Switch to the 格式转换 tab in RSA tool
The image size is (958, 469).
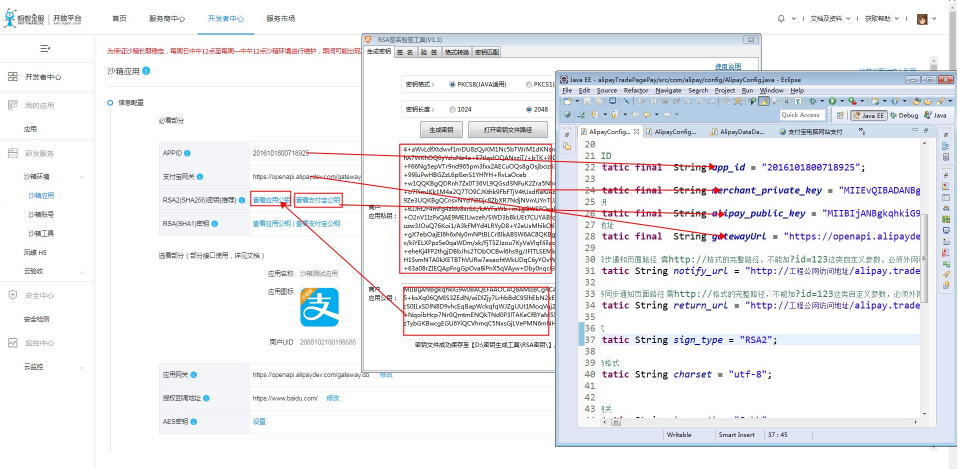click(457, 53)
